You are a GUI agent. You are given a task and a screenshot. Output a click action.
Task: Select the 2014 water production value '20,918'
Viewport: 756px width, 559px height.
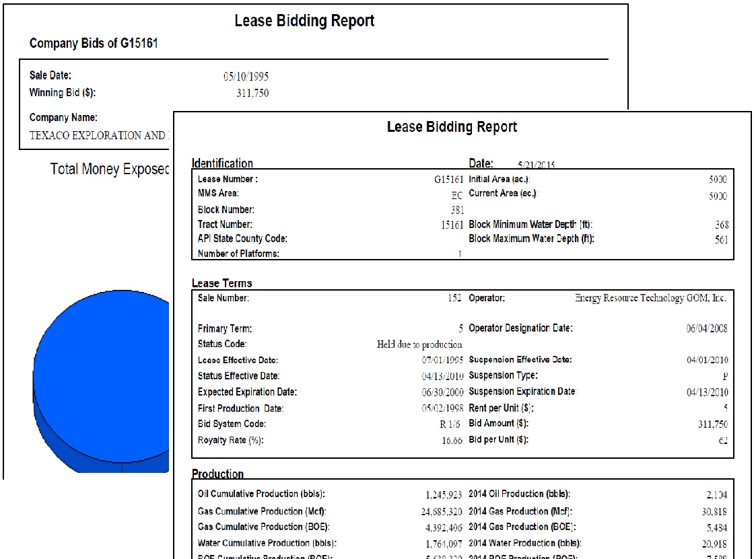pyautogui.click(x=714, y=544)
